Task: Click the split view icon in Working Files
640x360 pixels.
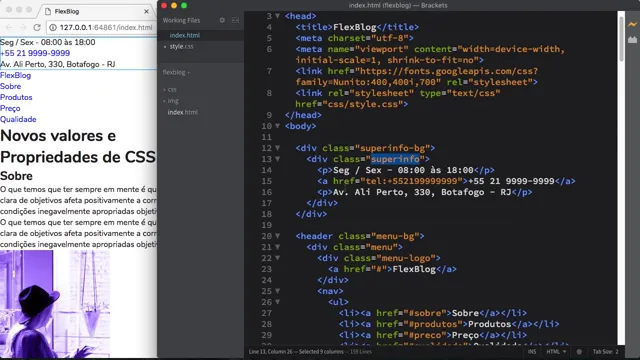Action: point(236,20)
